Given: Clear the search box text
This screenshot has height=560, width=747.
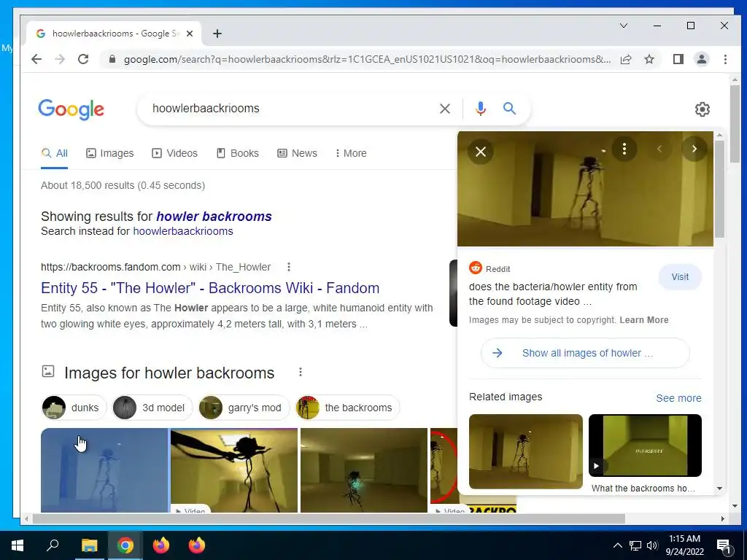Looking at the screenshot, I should 444,109.
